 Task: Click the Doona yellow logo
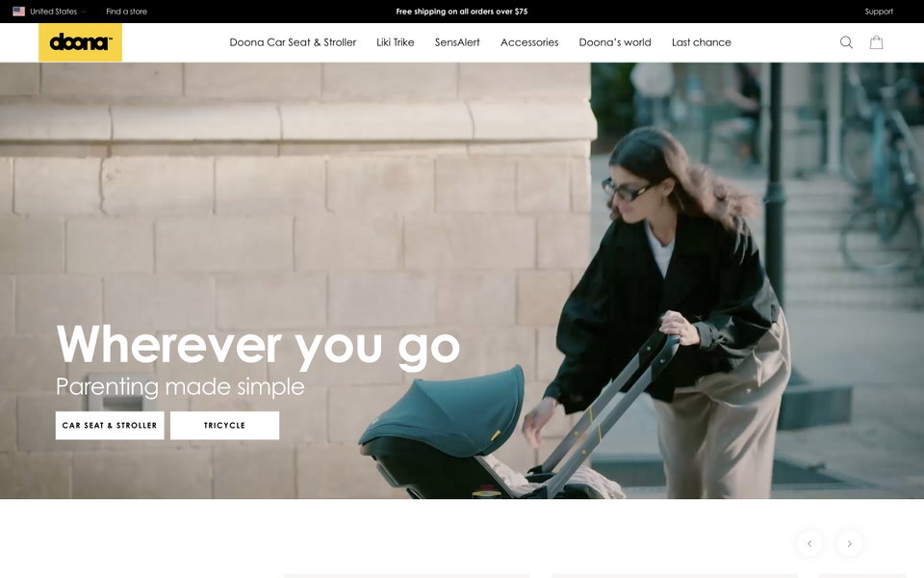(x=80, y=42)
